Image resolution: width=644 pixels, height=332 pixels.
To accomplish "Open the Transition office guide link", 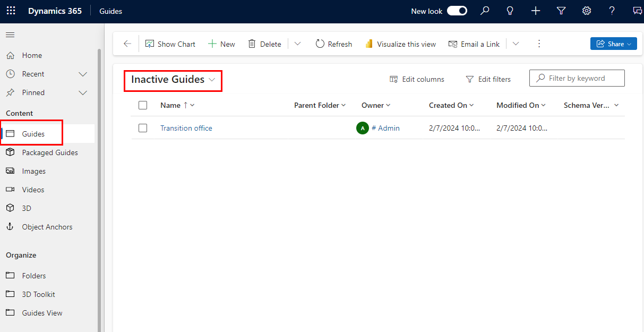I will click(x=186, y=127).
